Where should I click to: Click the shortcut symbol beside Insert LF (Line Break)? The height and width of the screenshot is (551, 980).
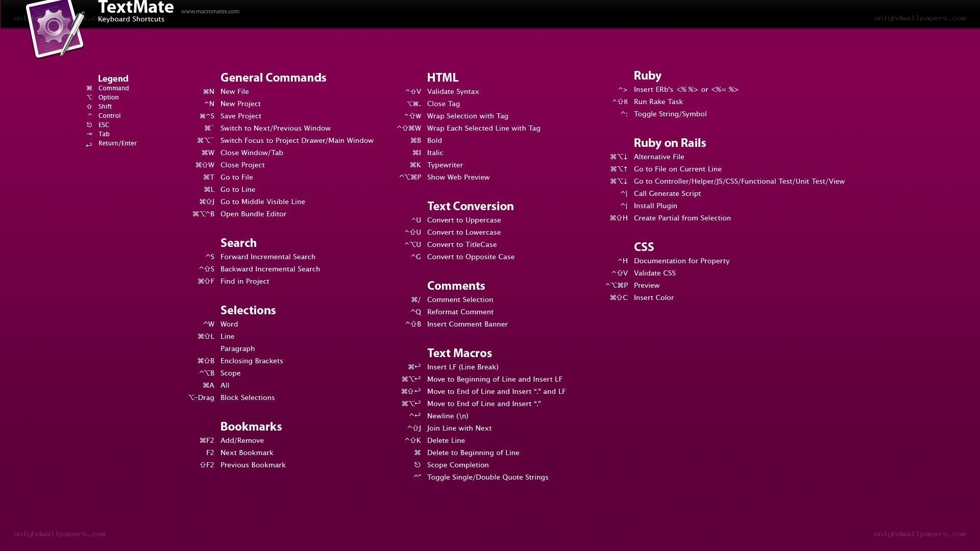[x=414, y=367]
